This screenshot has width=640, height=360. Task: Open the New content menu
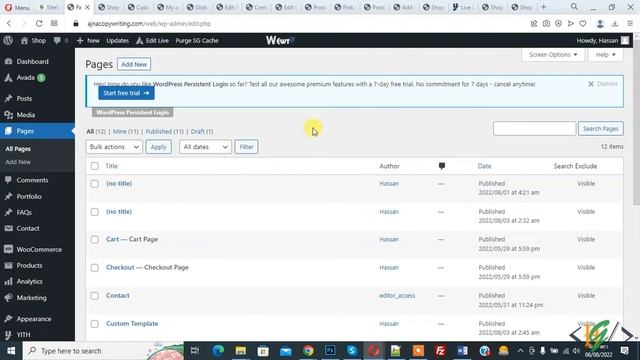(88, 40)
